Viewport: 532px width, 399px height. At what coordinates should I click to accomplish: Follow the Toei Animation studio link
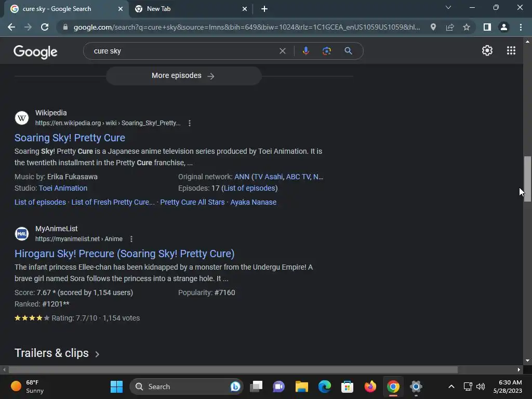pos(63,188)
